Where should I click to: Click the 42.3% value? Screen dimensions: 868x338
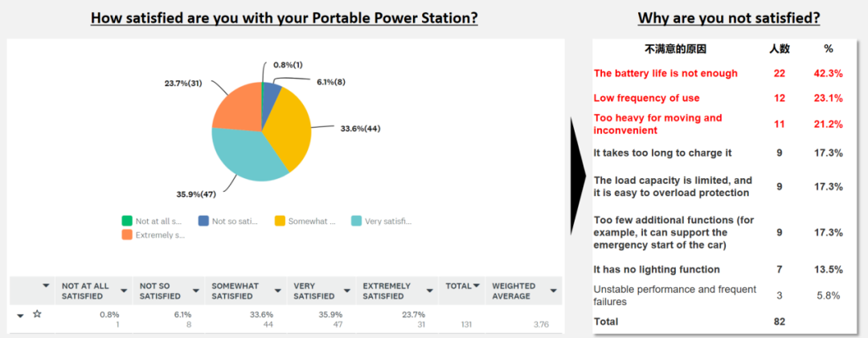pyautogui.click(x=829, y=73)
